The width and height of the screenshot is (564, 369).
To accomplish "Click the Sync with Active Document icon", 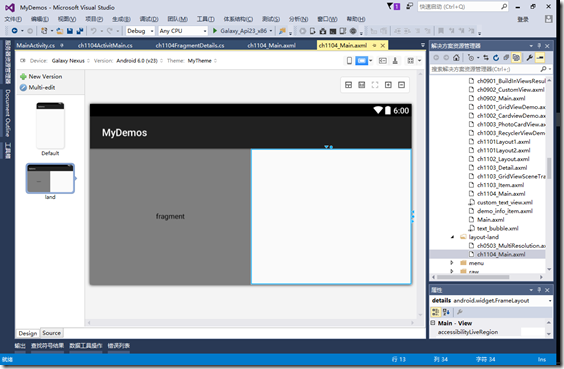I will pos(486,58).
